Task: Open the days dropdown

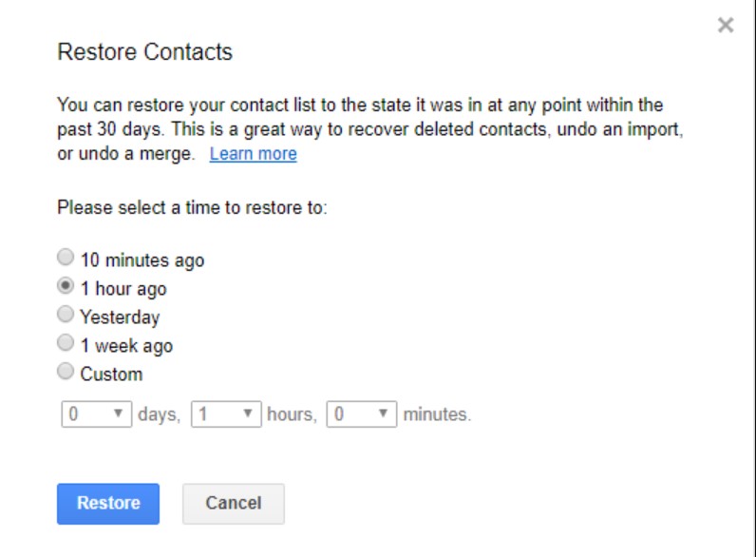Action: point(97,414)
